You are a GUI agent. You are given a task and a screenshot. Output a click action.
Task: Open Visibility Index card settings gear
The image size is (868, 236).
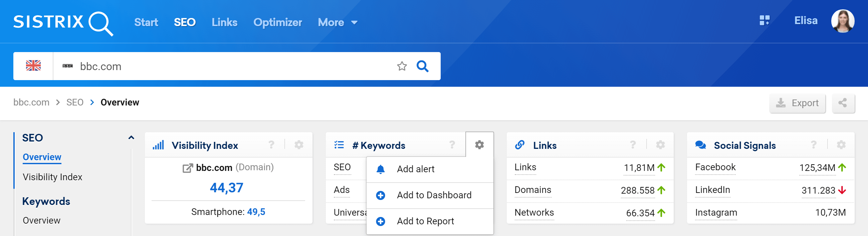coord(299,145)
